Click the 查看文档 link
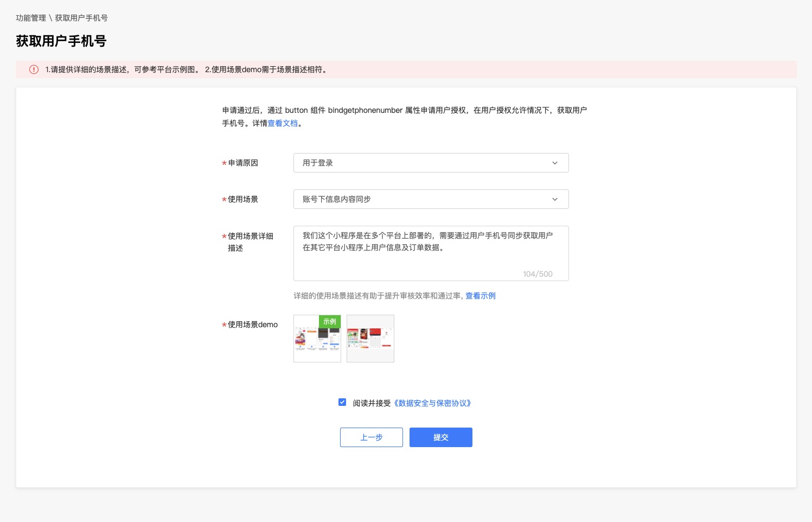The image size is (812, 522). pos(283,123)
